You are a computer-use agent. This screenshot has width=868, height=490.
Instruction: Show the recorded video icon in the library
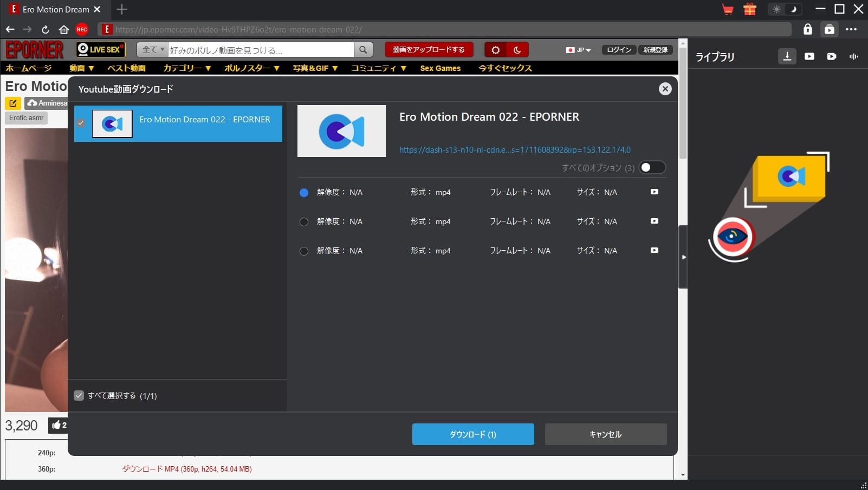point(832,56)
